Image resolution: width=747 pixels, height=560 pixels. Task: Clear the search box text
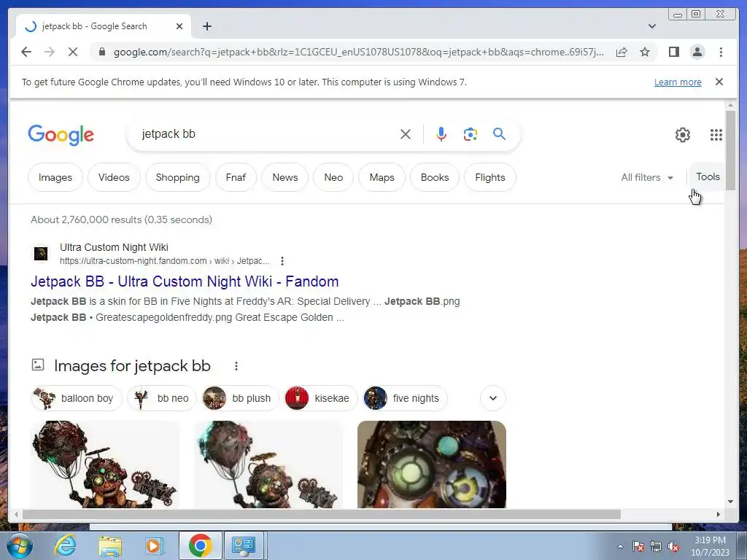pyautogui.click(x=406, y=134)
